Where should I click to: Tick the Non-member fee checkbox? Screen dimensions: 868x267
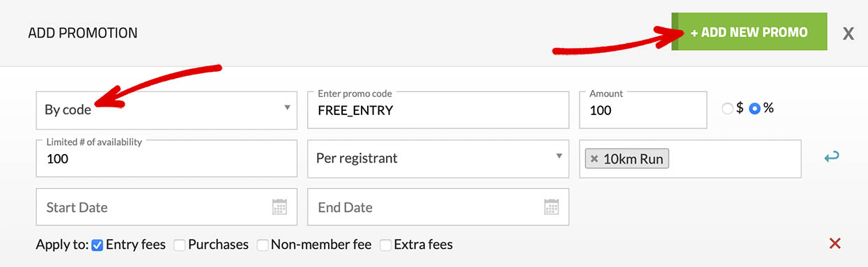click(x=263, y=245)
